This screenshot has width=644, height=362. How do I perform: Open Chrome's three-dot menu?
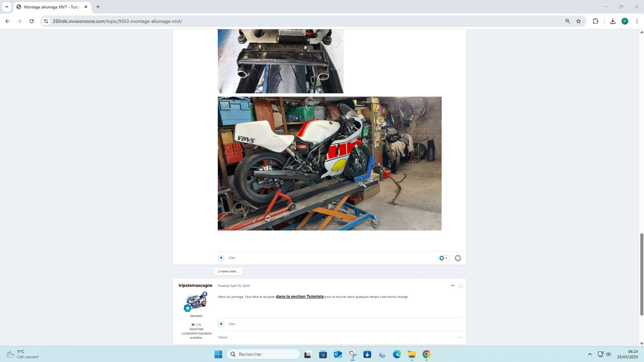point(636,21)
